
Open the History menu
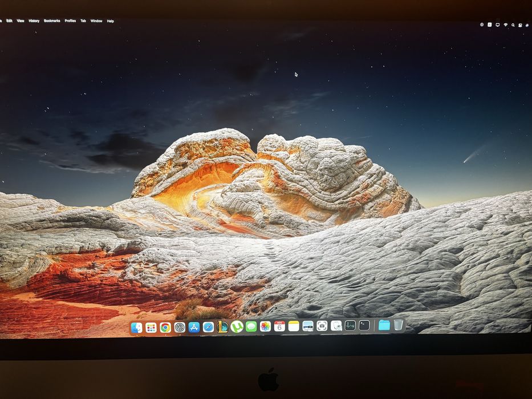[34, 21]
